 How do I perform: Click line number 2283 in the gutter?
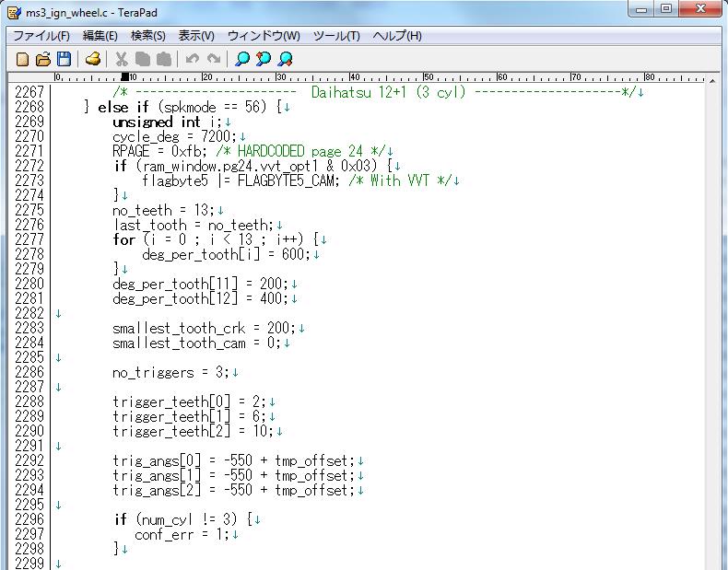(29, 328)
